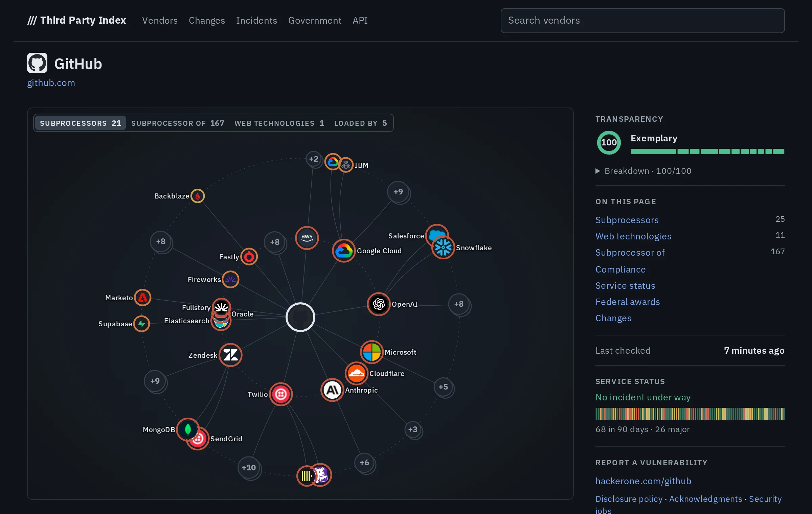Switch to Subprocessors 21 tab
The width and height of the screenshot is (812, 514).
click(x=80, y=123)
